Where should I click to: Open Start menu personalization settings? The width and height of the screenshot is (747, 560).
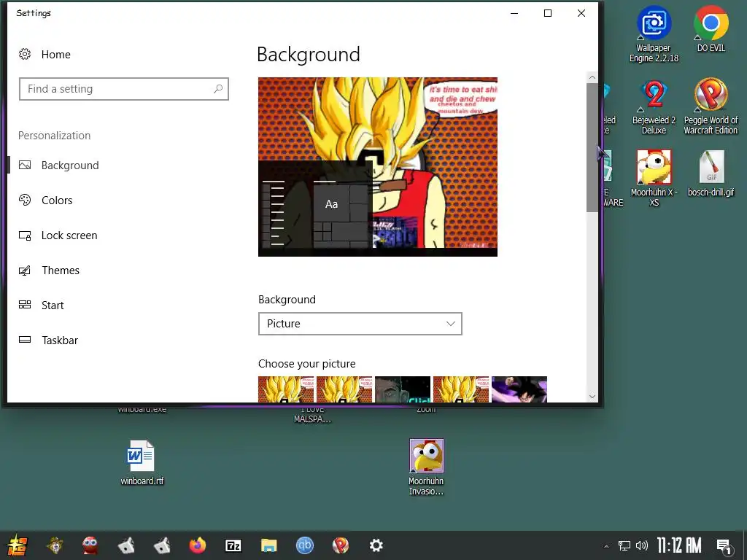point(41,306)
